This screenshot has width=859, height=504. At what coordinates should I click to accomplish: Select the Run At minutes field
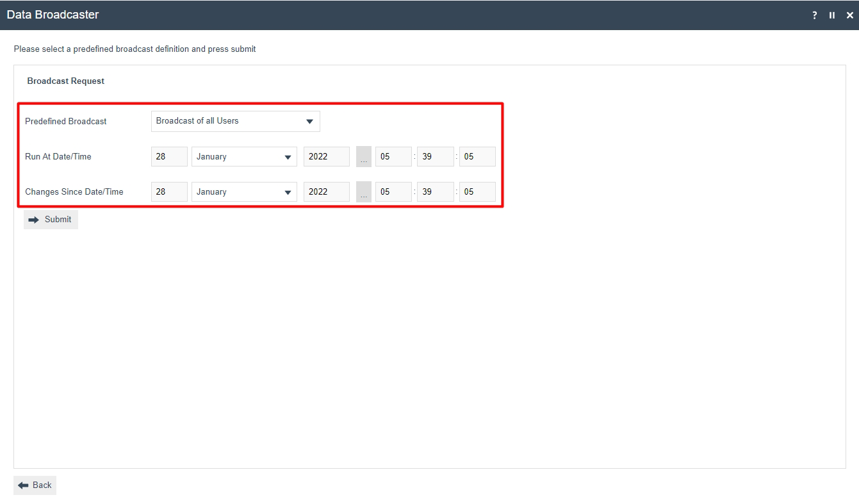point(435,157)
